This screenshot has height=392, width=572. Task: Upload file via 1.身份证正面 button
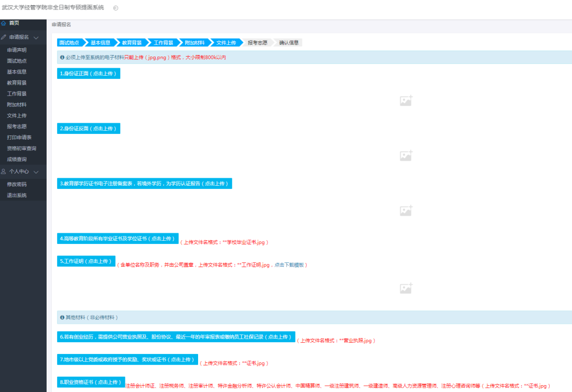(x=88, y=74)
